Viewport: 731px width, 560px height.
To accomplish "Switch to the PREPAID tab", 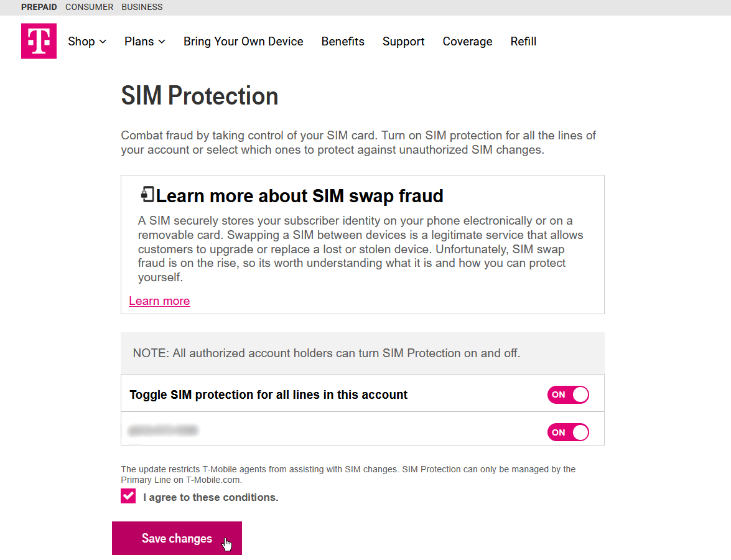I will tap(39, 7).
